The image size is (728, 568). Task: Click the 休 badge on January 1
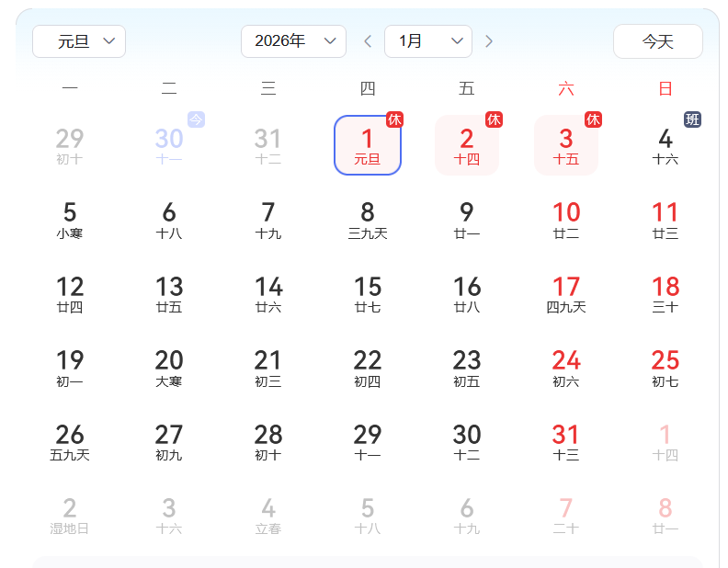point(395,119)
